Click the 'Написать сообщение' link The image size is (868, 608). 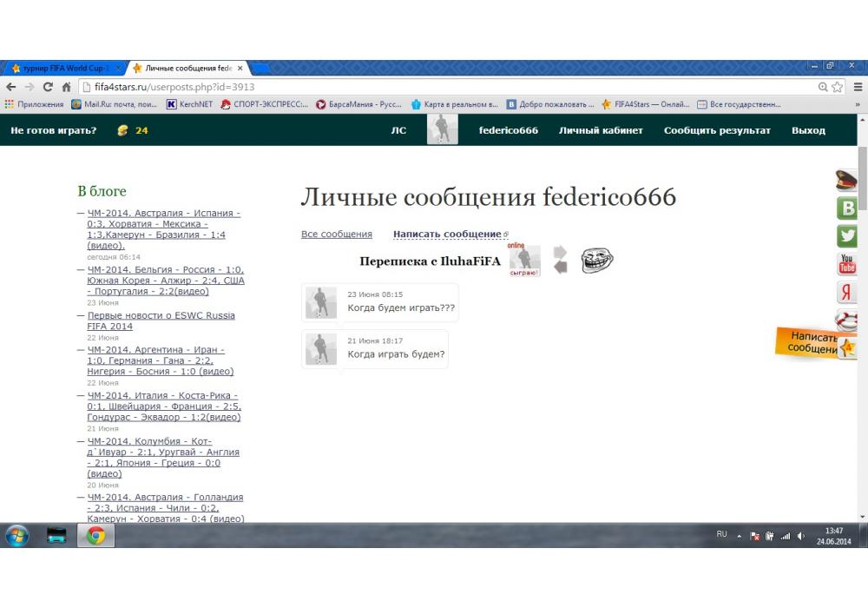pos(447,235)
